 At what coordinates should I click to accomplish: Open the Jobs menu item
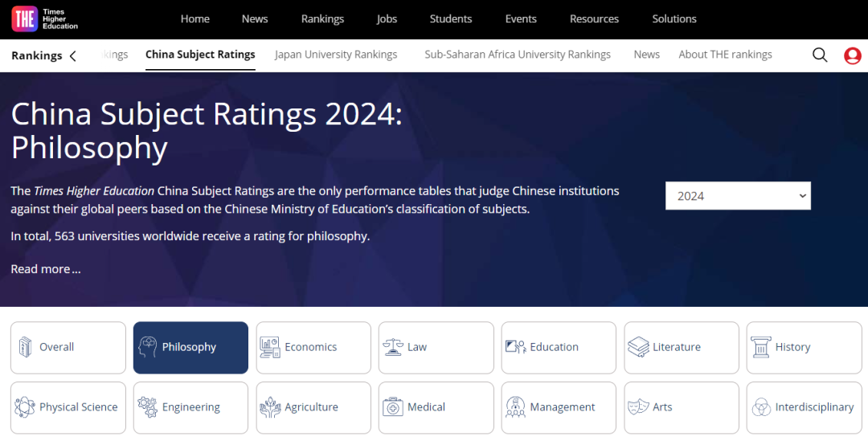387,18
